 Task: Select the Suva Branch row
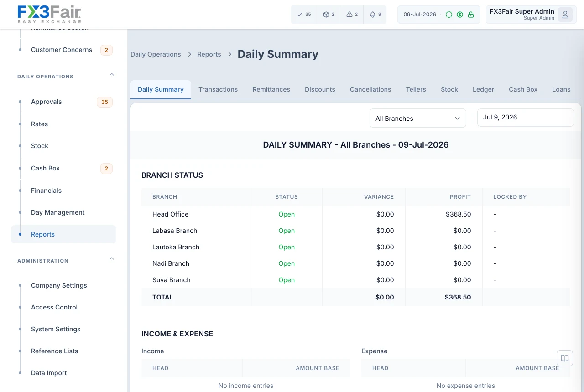(356, 280)
